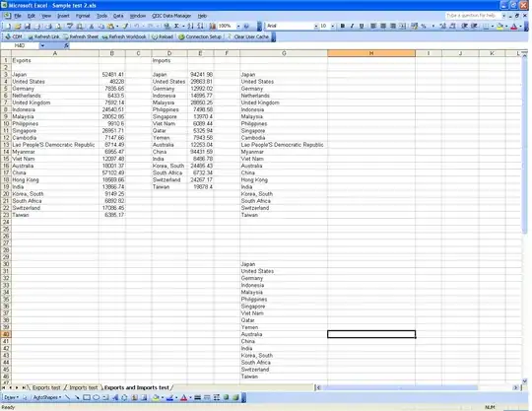Click the Font Color icon in Formatting toolbar
Image resolution: width=532 pixels, height=411 pixels.
[514, 26]
